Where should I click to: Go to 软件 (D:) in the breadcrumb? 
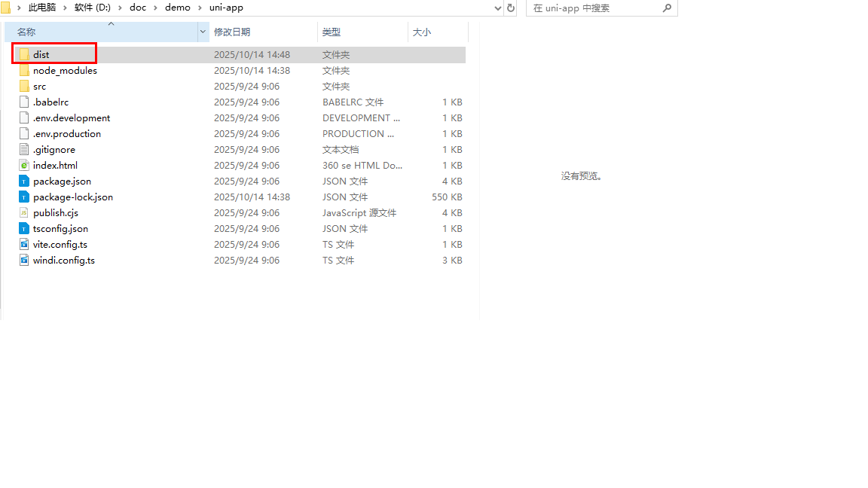(93, 8)
